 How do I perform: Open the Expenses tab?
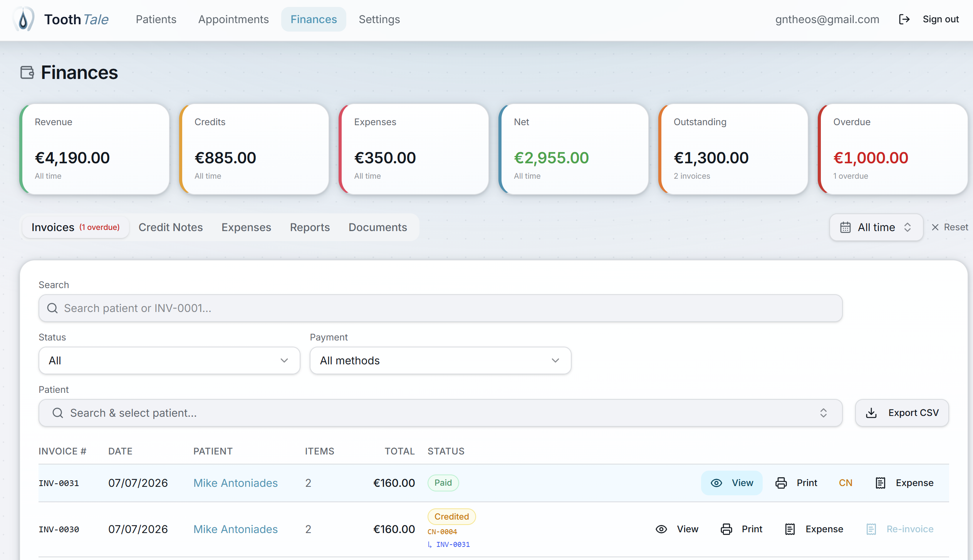pos(247,227)
